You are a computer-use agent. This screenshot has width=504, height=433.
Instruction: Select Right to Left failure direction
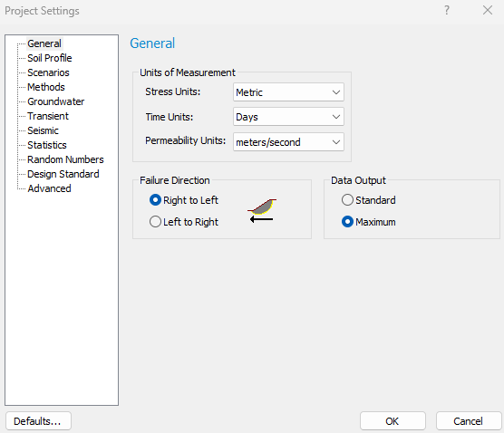click(x=184, y=200)
